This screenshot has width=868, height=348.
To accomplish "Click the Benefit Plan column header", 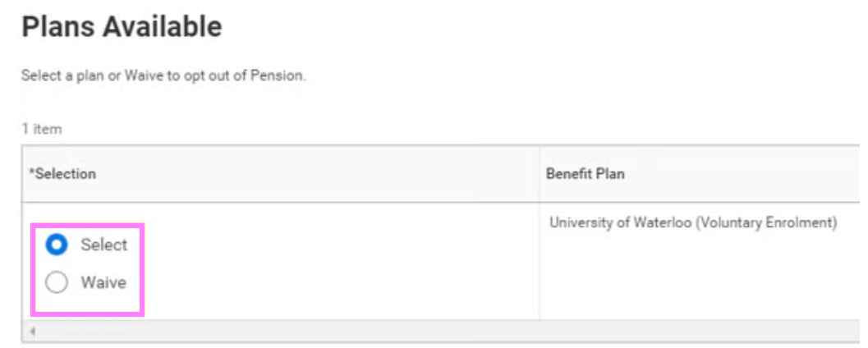I will click(585, 174).
